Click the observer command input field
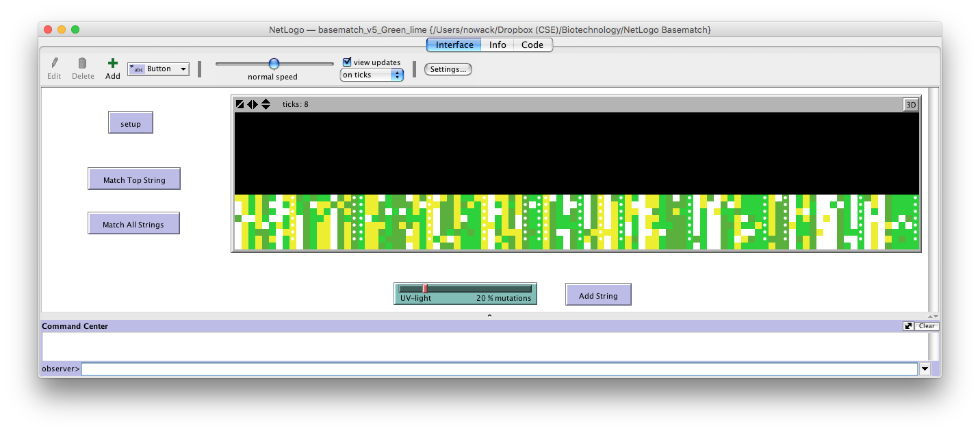The width and height of the screenshot is (980, 433). pos(499,369)
